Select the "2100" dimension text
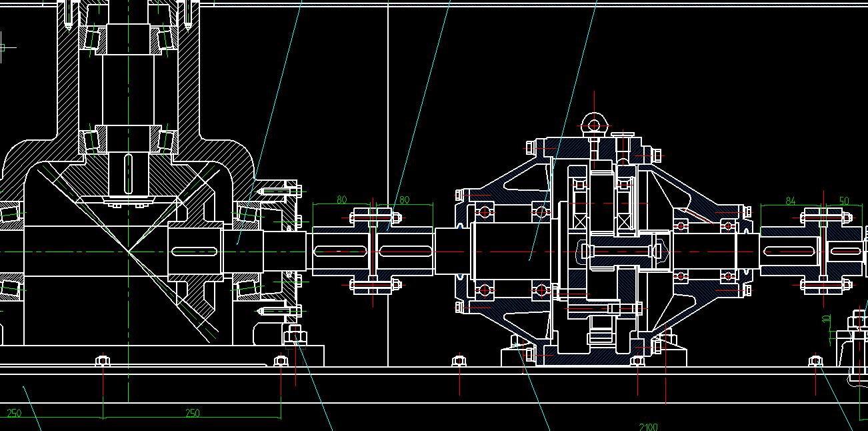 tap(648, 427)
